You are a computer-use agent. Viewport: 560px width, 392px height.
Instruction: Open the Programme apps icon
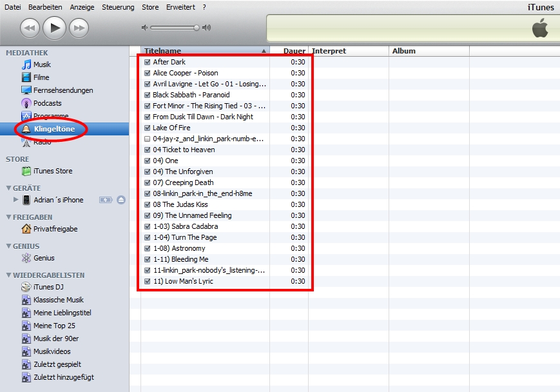(x=26, y=116)
